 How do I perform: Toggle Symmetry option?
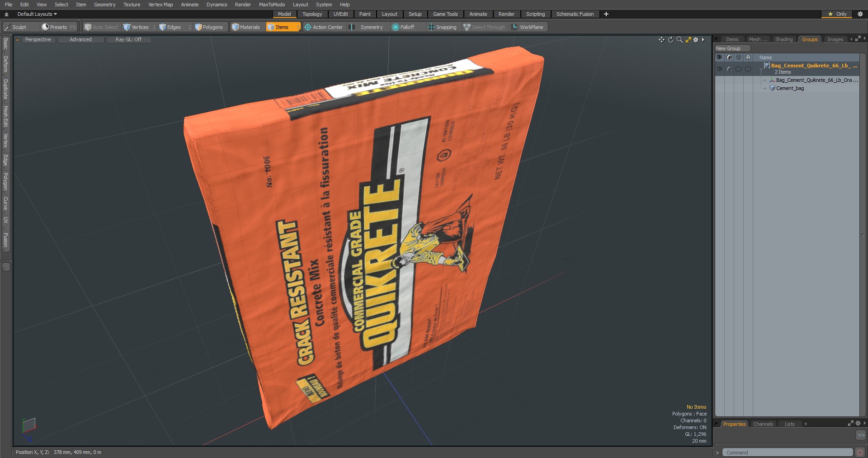point(367,27)
